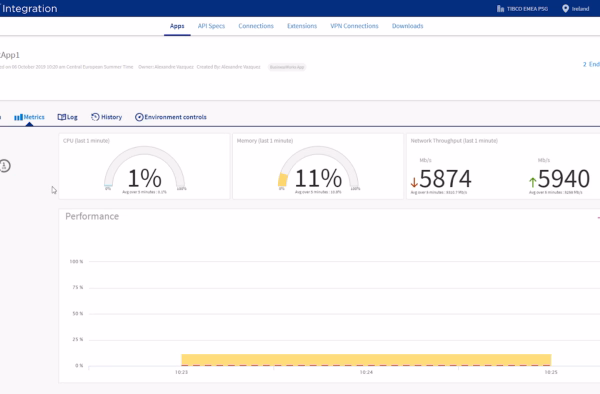Open Environment controls tab
Screen dimensions: 600x394
(x=171, y=117)
